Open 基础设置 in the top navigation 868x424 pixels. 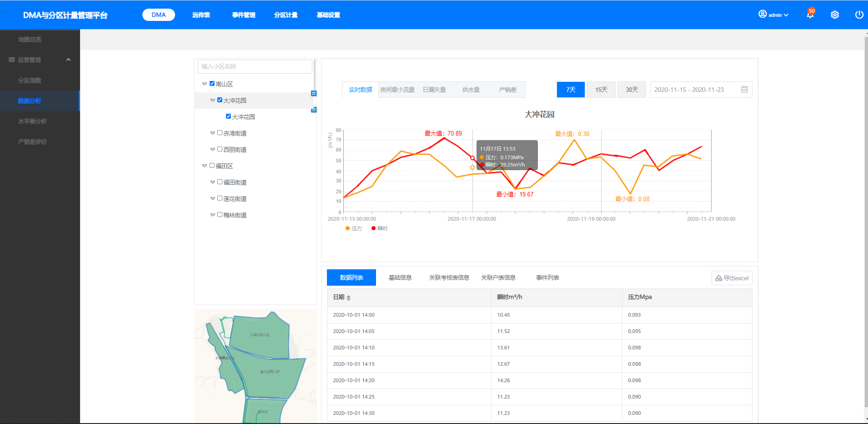tap(328, 15)
